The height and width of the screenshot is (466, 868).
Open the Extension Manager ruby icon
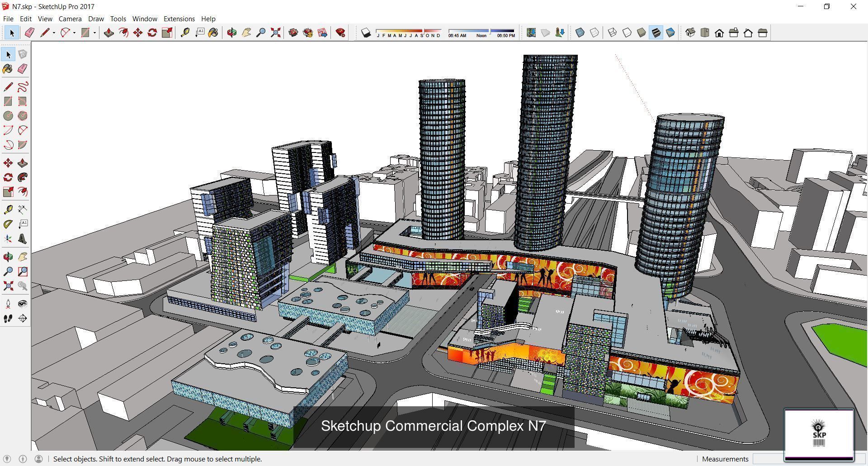(x=340, y=33)
